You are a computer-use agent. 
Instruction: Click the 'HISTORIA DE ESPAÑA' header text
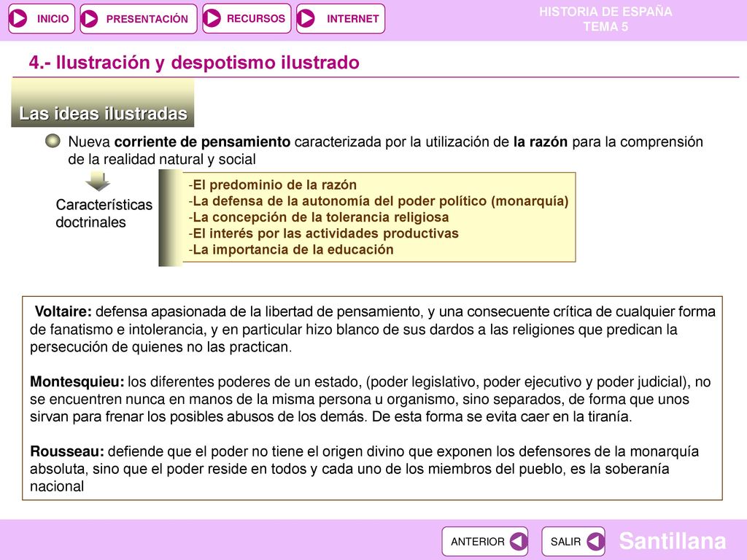tap(605, 12)
